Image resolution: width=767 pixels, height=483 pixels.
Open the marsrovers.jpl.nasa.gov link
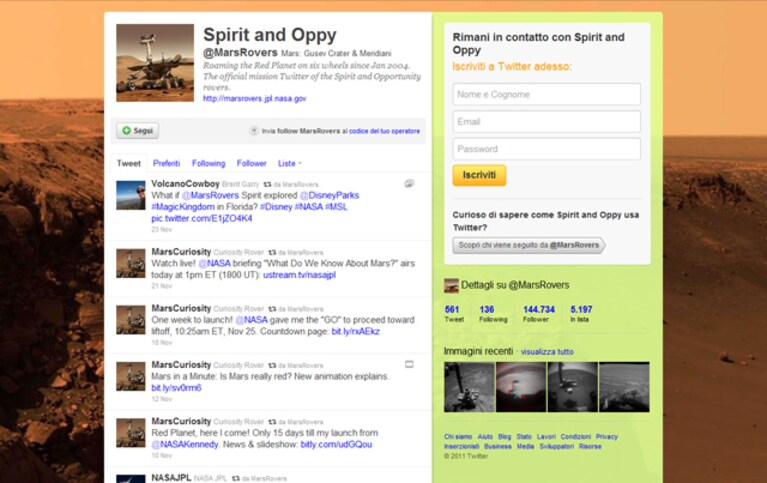(254, 98)
